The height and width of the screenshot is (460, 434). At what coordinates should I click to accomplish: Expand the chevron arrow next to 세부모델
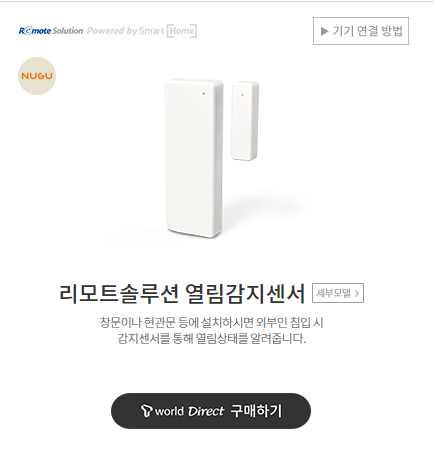[357, 293]
